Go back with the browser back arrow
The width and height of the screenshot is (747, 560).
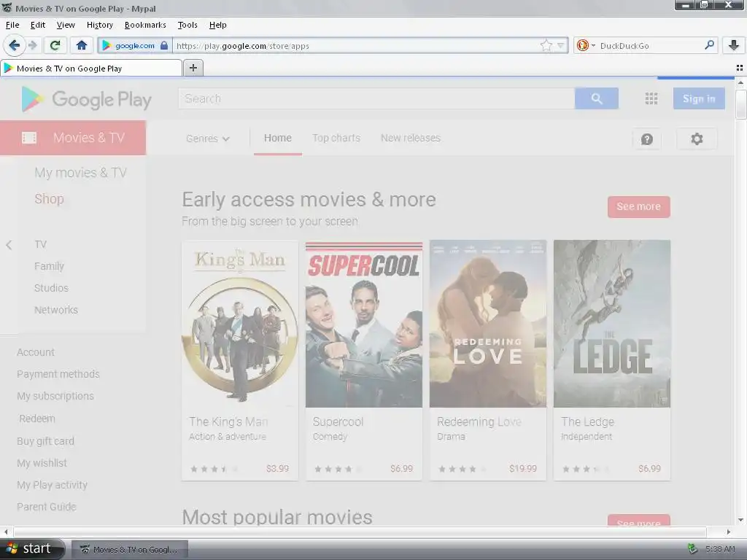click(x=14, y=46)
